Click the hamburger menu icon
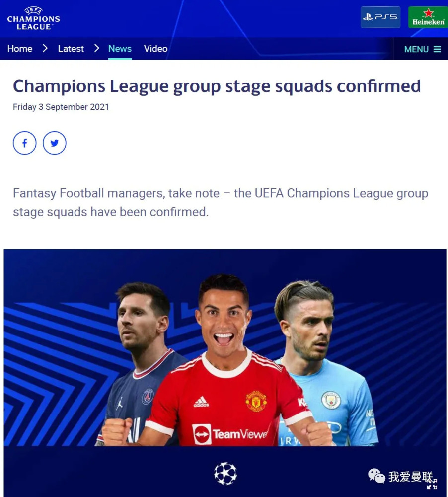This screenshot has height=497, width=448. coord(437,49)
